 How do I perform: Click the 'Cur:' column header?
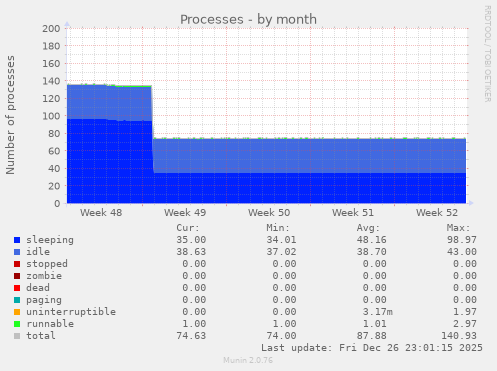click(188, 228)
